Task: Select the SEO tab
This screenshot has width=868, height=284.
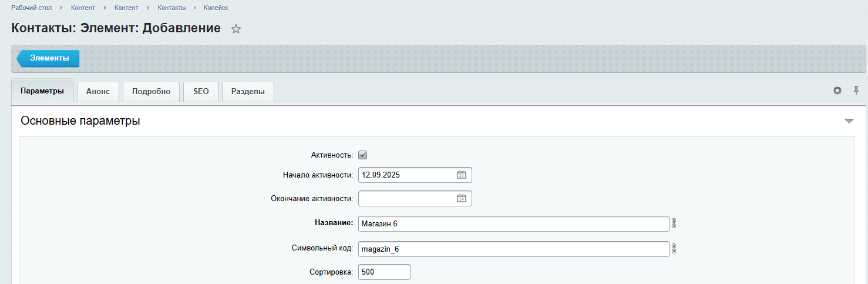Action: click(201, 92)
